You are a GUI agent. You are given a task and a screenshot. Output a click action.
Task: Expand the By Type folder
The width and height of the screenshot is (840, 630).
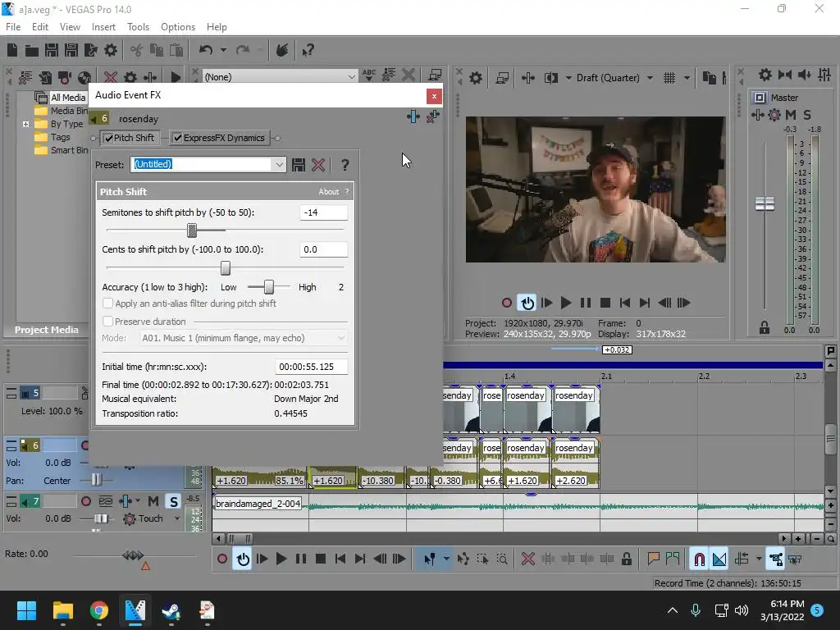pyautogui.click(x=26, y=125)
